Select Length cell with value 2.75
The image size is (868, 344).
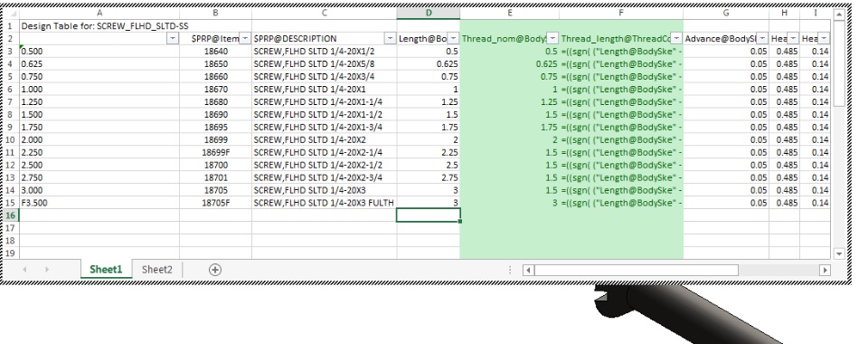pyautogui.click(x=428, y=177)
